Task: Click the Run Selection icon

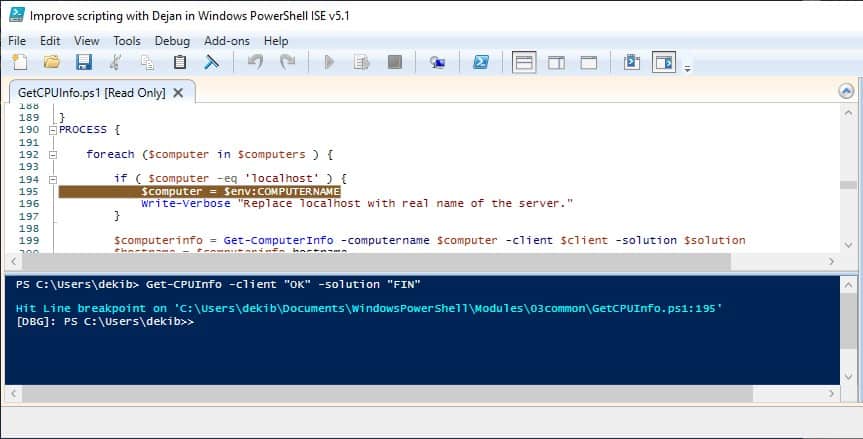Action: point(361,62)
